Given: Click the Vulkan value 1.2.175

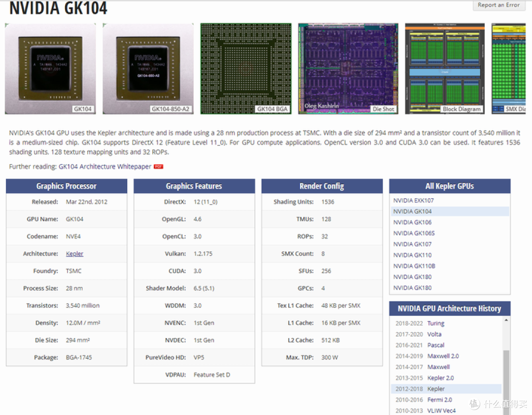Looking at the screenshot, I should coord(203,254).
